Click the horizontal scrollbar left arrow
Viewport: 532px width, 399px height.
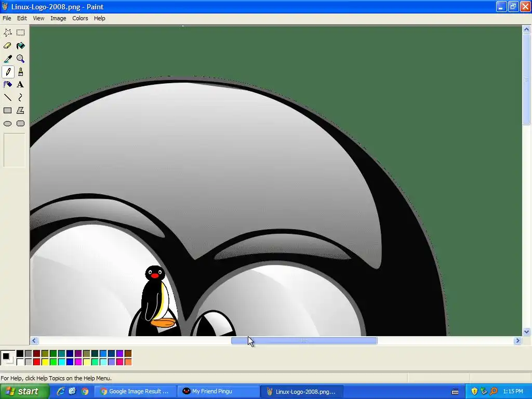(x=34, y=341)
